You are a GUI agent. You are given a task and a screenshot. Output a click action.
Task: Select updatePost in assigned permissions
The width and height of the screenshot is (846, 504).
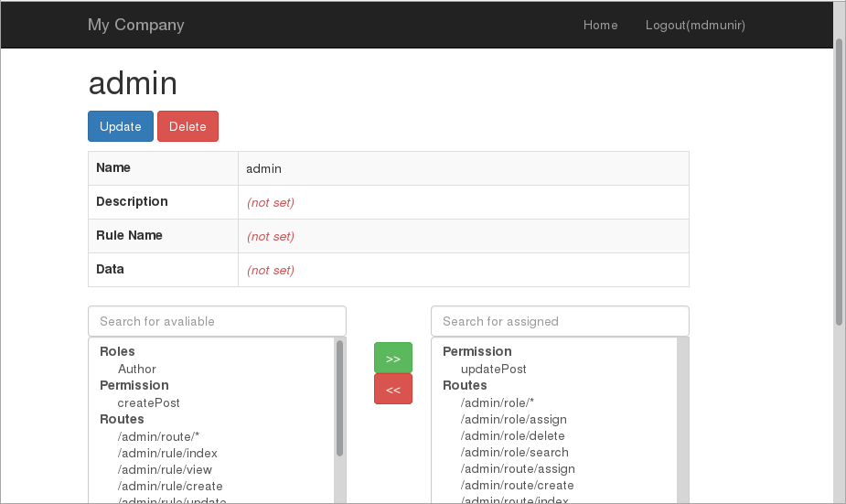493,369
